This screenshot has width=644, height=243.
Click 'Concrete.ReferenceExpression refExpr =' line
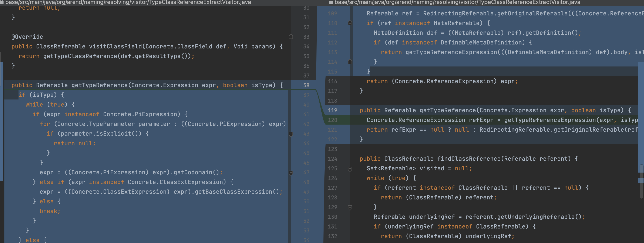click(x=503, y=120)
